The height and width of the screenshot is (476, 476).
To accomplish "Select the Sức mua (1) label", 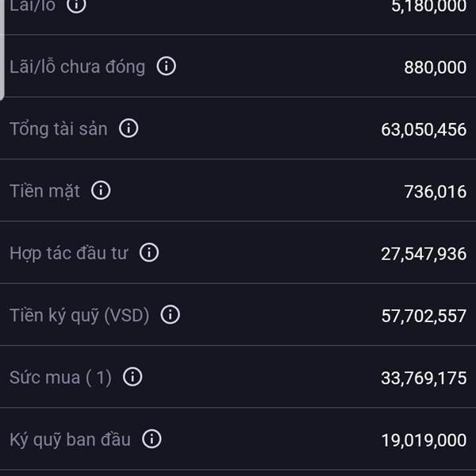I will tap(61, 378).
